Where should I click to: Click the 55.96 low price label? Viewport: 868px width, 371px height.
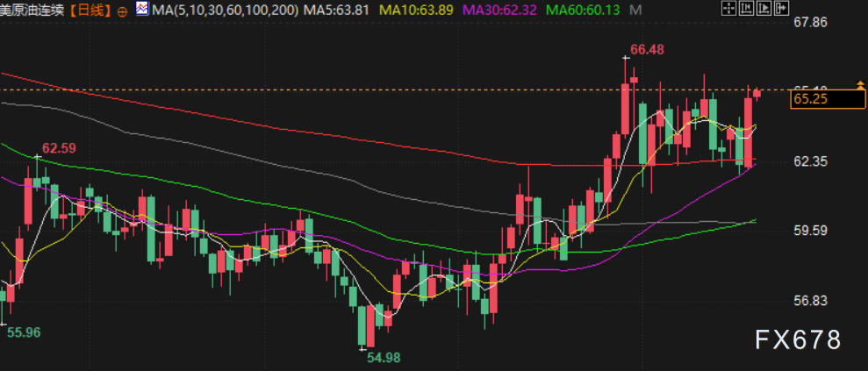(x=24, y=332)
